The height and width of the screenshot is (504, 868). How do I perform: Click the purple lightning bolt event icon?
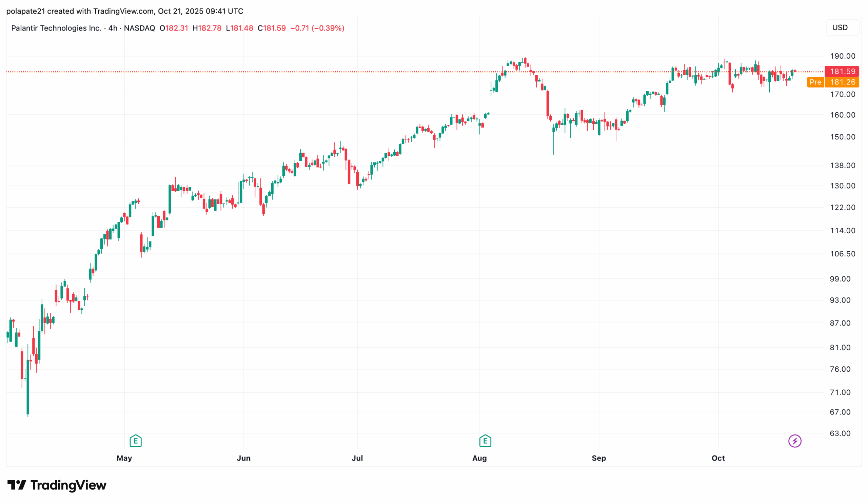coord(795,441)
